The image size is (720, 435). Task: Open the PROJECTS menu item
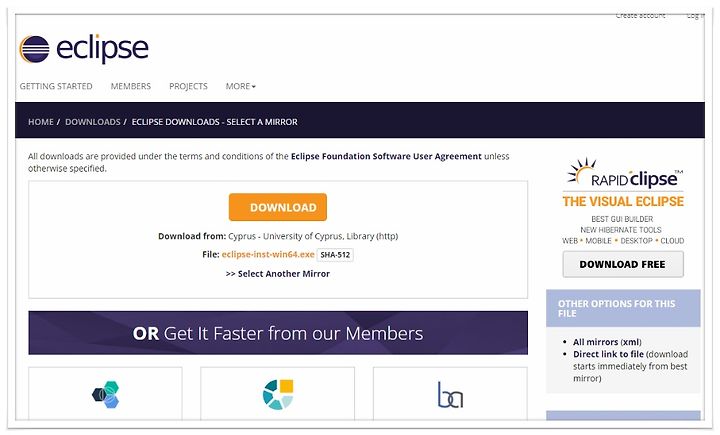pyautogui.click(x=188, y=86)
